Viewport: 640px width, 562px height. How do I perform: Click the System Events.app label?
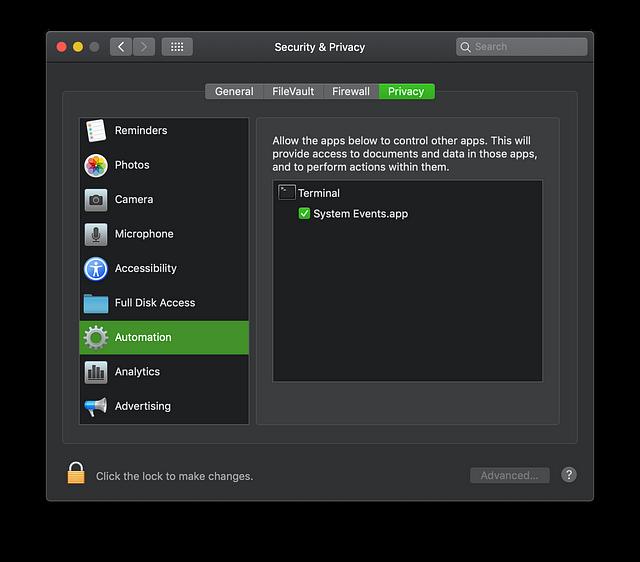360,214
